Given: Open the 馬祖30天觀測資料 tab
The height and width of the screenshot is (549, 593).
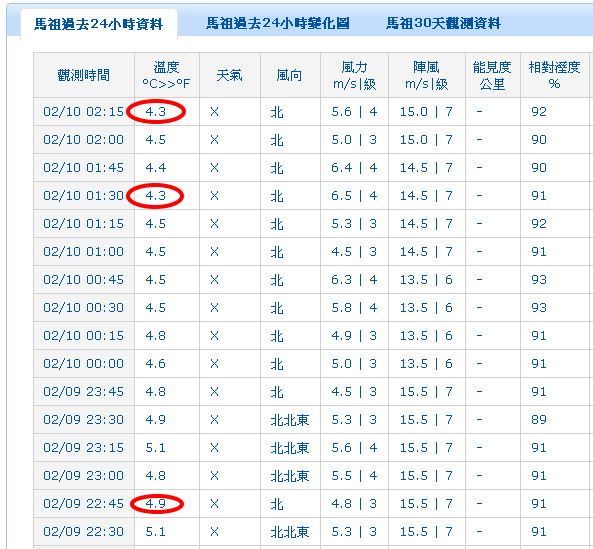Looking at the screenshot, I should 443,23.
